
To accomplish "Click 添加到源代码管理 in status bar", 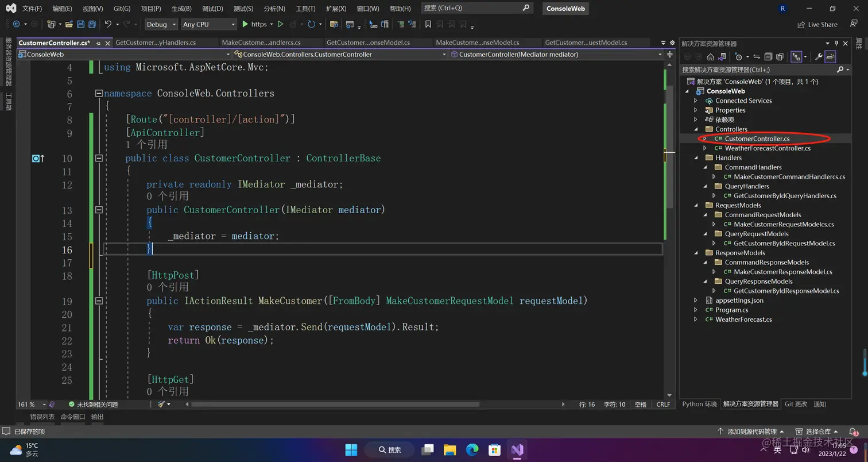I will coord(751,432).
